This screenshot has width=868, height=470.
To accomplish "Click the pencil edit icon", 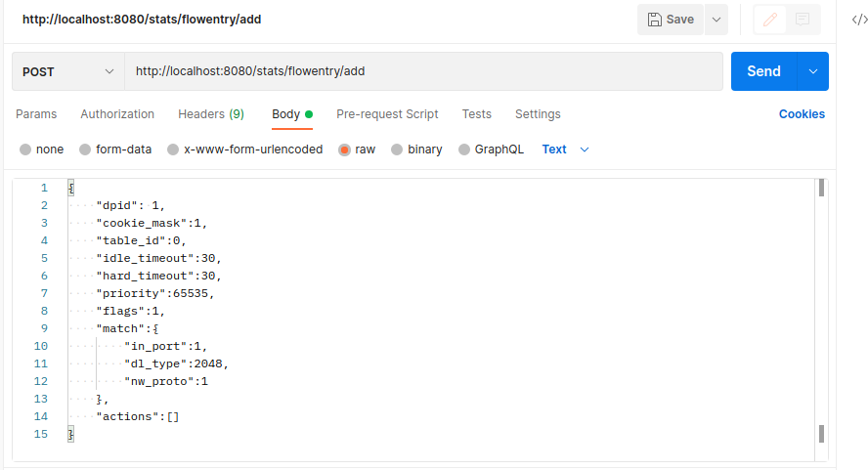I will (x=771, y=20).
